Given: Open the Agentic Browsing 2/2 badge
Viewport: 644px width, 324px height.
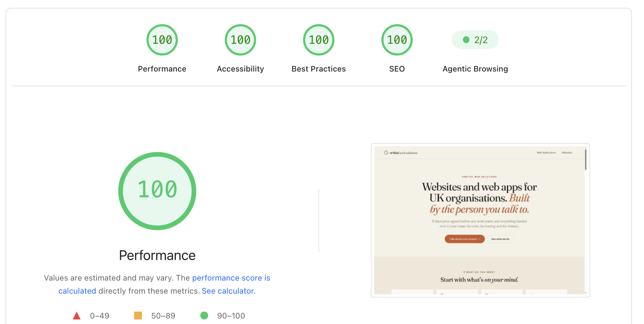Looking at the screenshot, I should (475, 40).
